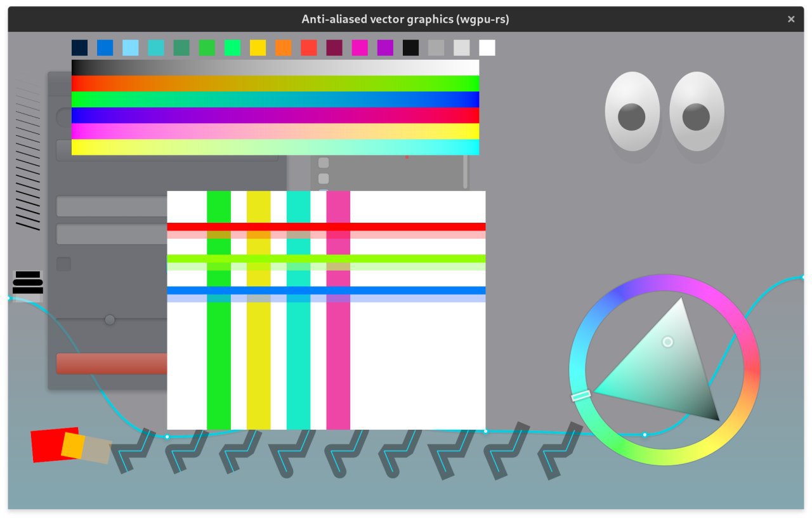The width and height of the screenshot is (812, 518).
Task: Toggle the dark checkbox in the widget window
Action: pyautogui.click(x=63, y=264)
